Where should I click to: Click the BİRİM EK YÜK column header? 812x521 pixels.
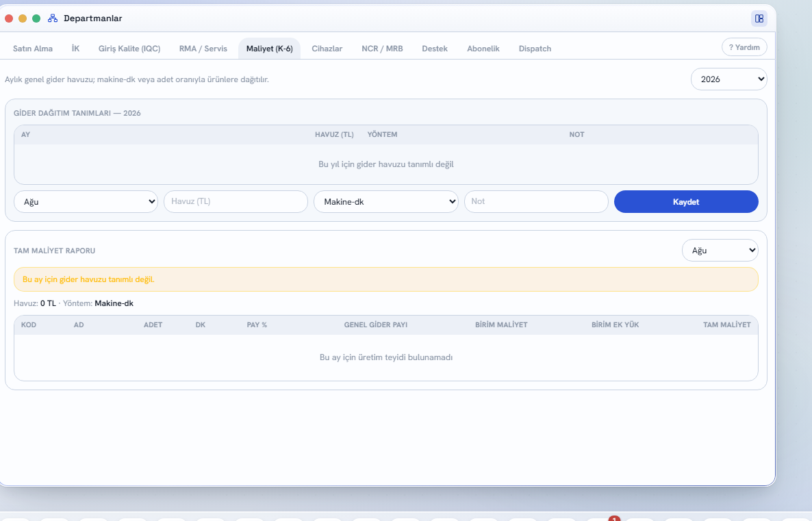[616, 325]
